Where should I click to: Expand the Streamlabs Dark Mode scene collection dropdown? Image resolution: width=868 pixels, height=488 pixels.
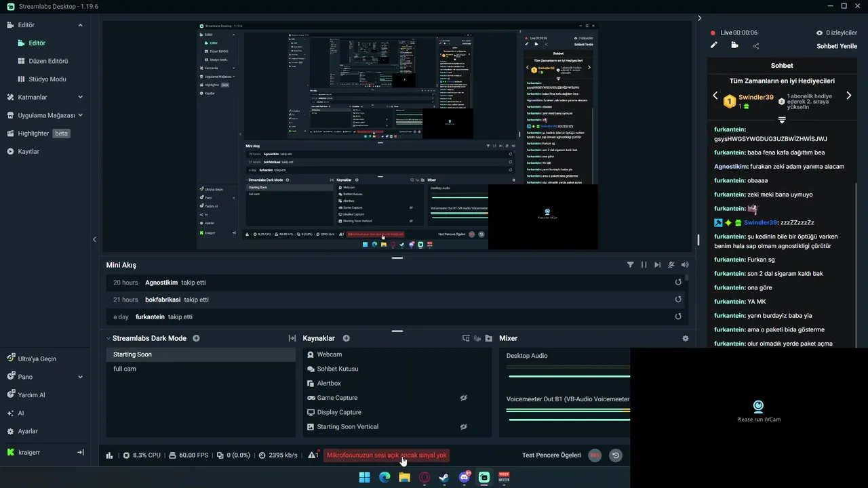tap(108, 338)
